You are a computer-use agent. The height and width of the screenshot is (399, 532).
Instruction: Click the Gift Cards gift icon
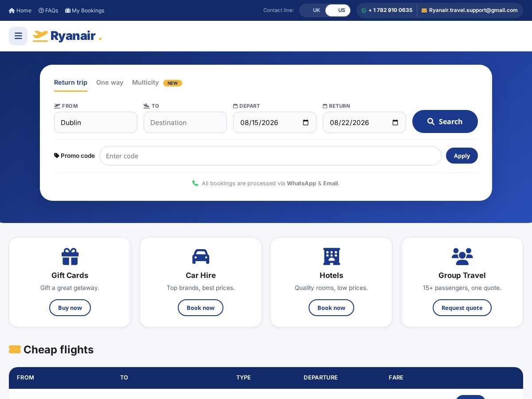(x=70, y=256)
